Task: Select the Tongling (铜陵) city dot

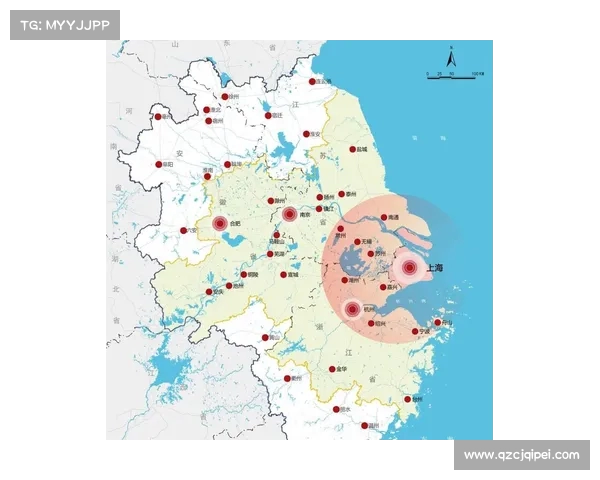Action: (244, 274)
